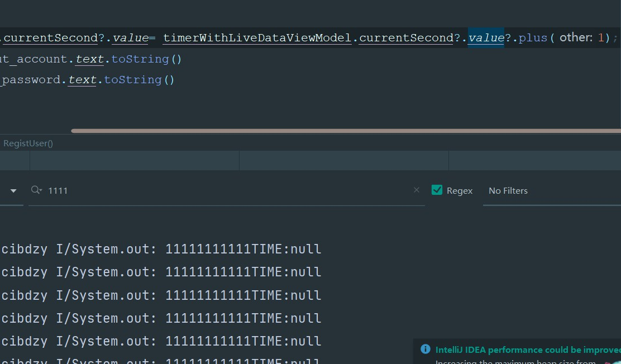The image size is (621, 364).
Task: Click the Regex label text
Action: [460, 191]
